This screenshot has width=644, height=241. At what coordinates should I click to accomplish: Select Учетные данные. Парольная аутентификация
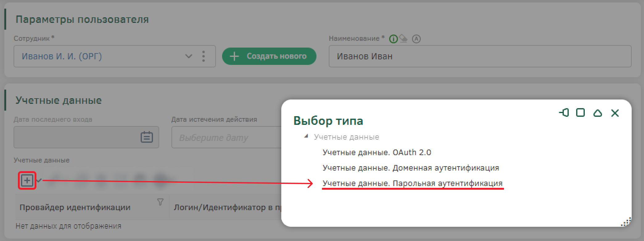point(412,183)
